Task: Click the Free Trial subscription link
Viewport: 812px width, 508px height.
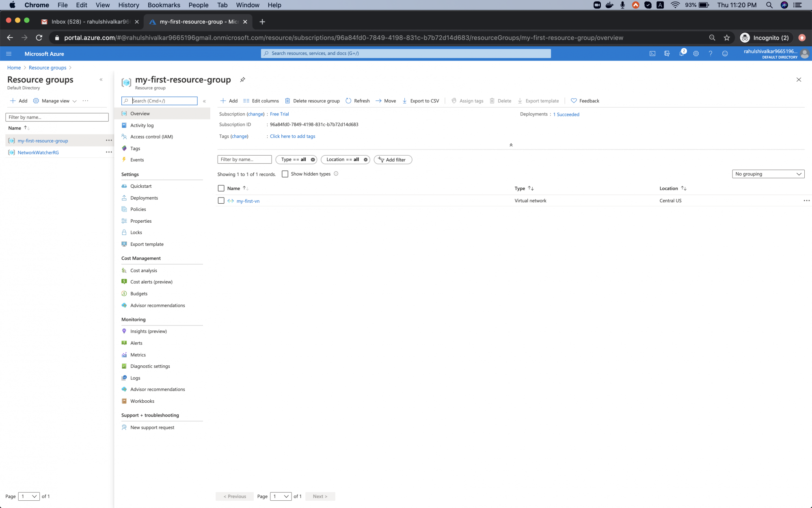Action: pyautogui.click(x=279, y=113)
